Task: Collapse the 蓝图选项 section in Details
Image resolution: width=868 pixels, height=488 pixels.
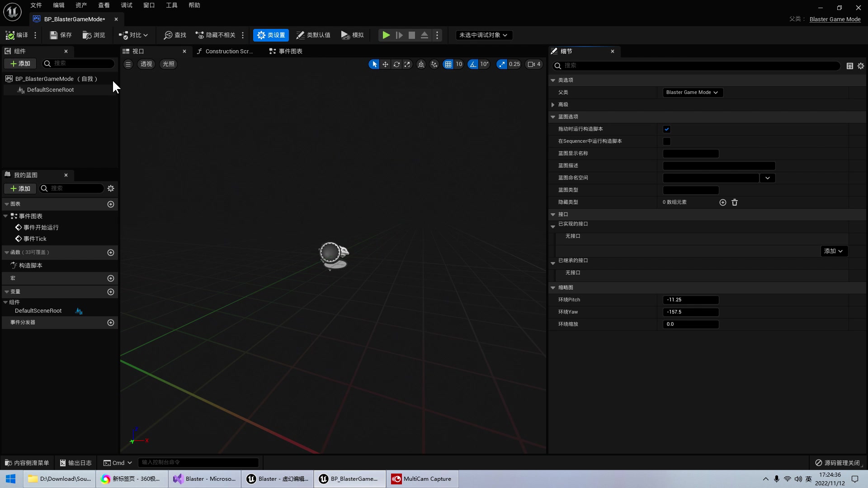Action: [553, 117]
